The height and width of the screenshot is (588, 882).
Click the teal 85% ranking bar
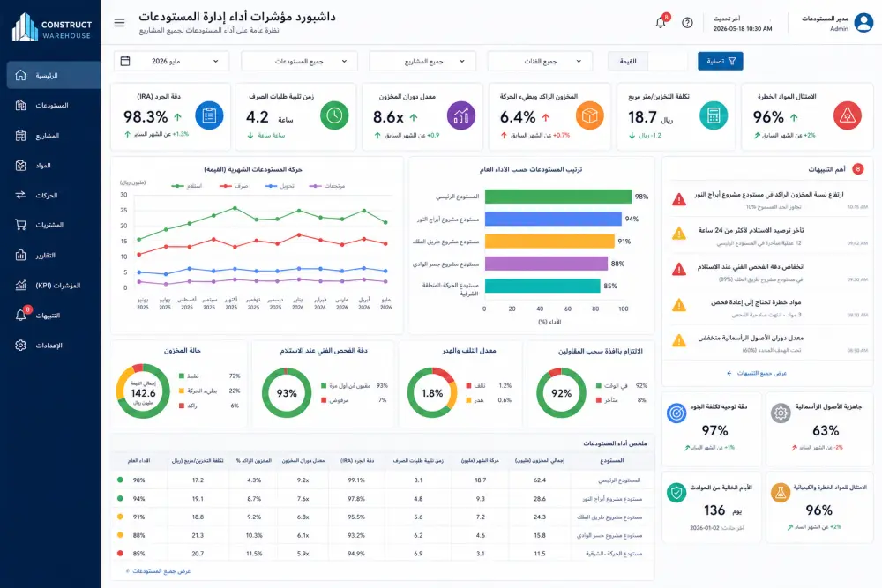(542, 286)
